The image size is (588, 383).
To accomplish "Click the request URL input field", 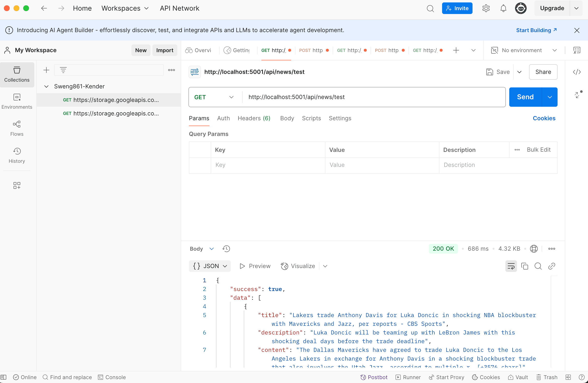I will coord(373,97).
